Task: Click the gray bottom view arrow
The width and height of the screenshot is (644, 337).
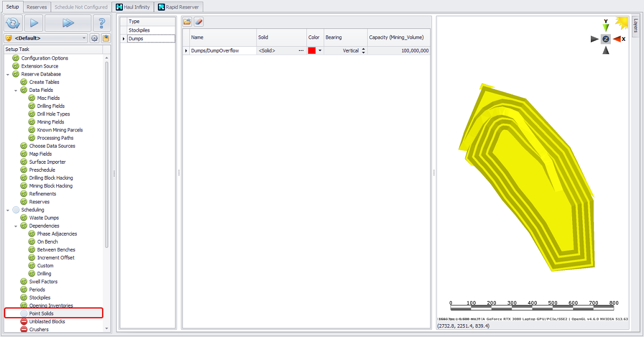Action: point(605,50)
